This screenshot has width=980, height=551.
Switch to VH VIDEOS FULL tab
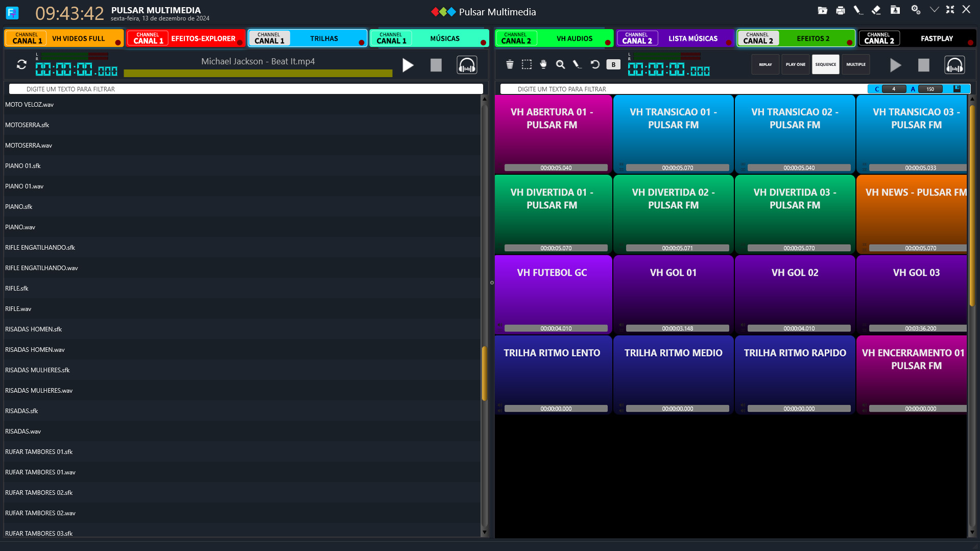(64, 38)
